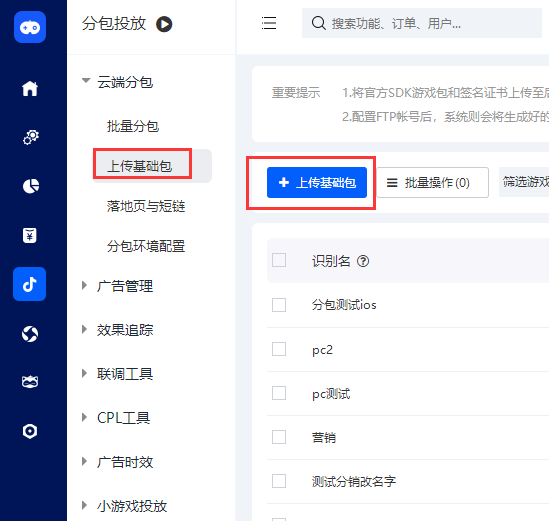Click the game controller logo icon
The image size is (549, 521).
pyautogui.click(x=30, y=27)
